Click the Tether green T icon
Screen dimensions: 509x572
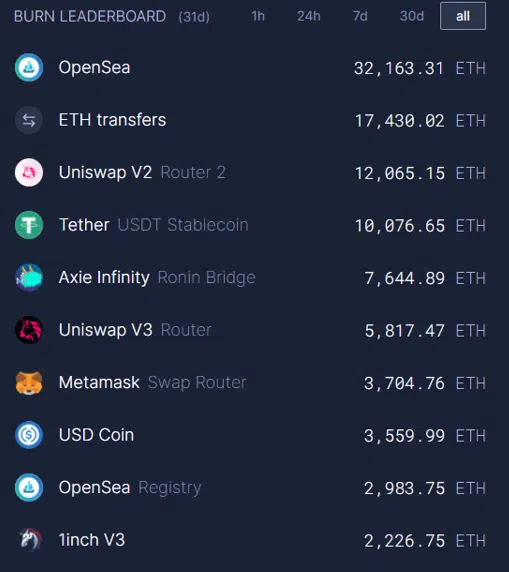pyautogui.click(x=29, y=225)
